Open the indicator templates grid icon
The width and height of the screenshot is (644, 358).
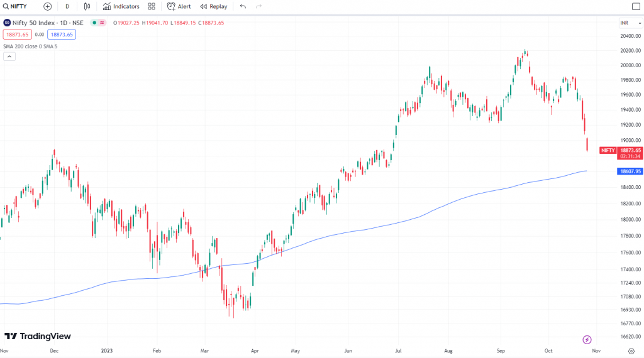coord(152,6)
